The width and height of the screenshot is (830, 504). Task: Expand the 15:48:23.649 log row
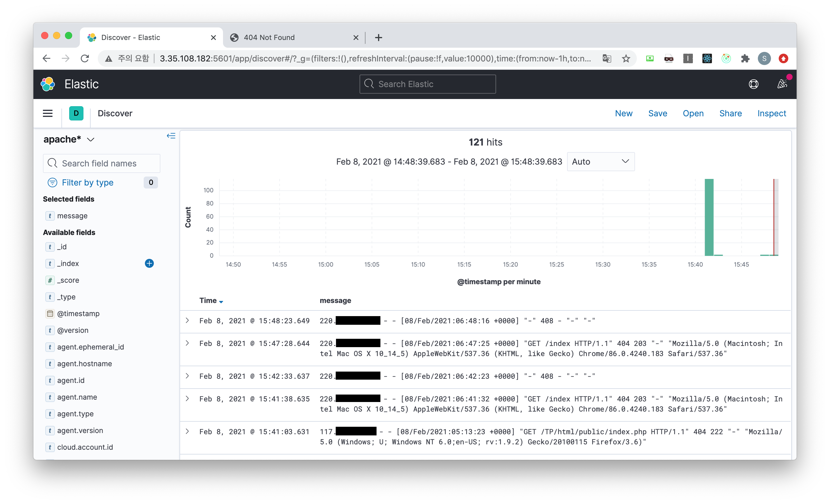(188, 320)
